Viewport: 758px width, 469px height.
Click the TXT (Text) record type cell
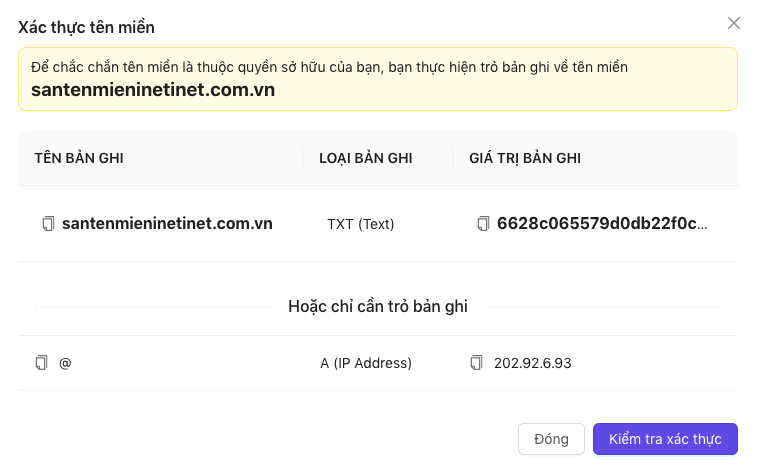361,224
